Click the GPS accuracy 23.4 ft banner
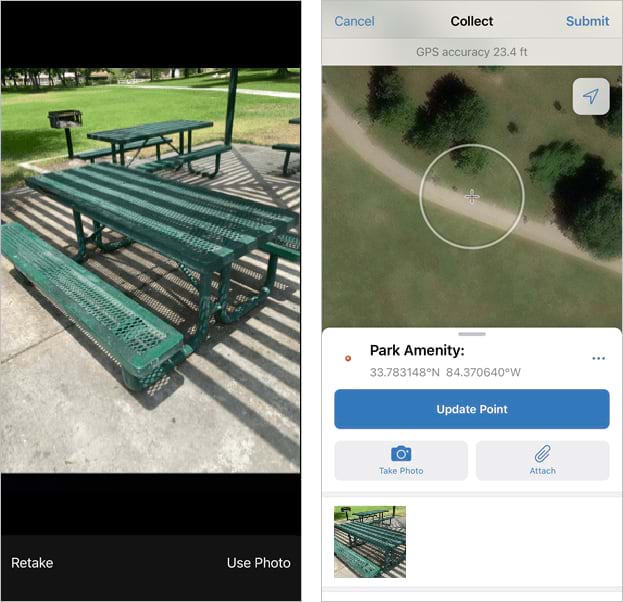Screen dimensions: 623x602 472,52
